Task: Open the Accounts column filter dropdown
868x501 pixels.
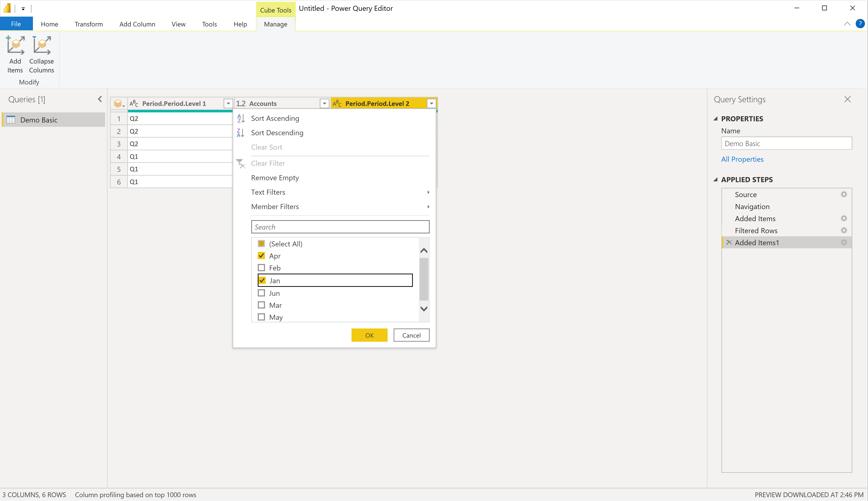Action: [324, 103]
